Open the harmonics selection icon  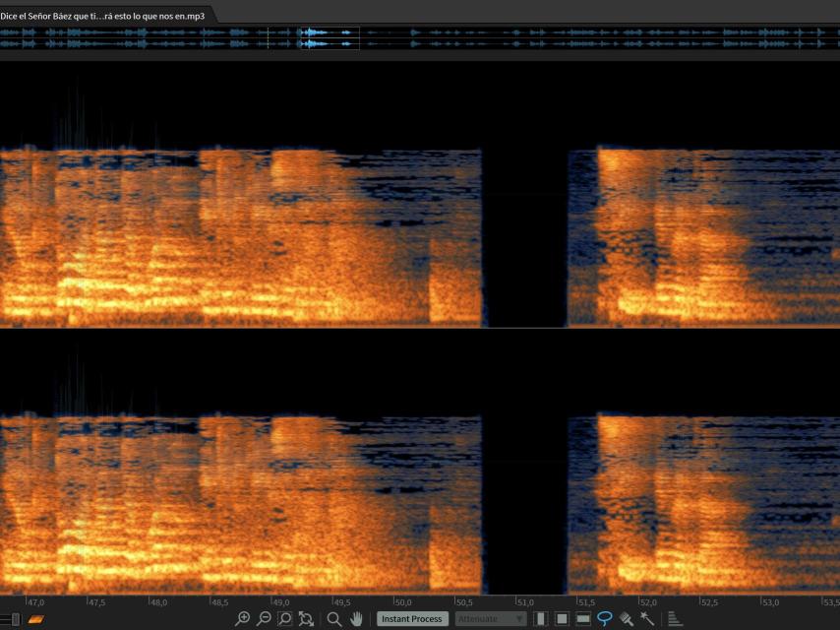(x=675, y=619)
